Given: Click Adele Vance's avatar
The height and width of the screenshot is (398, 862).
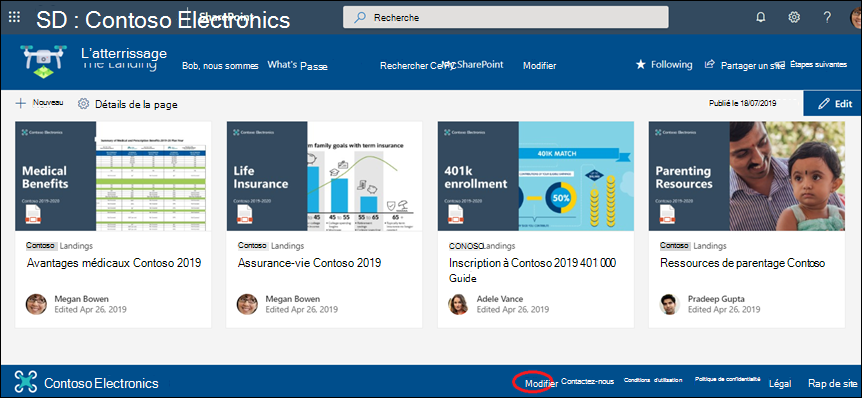Looking at the screenshot, I should click(x=458, y=304).
